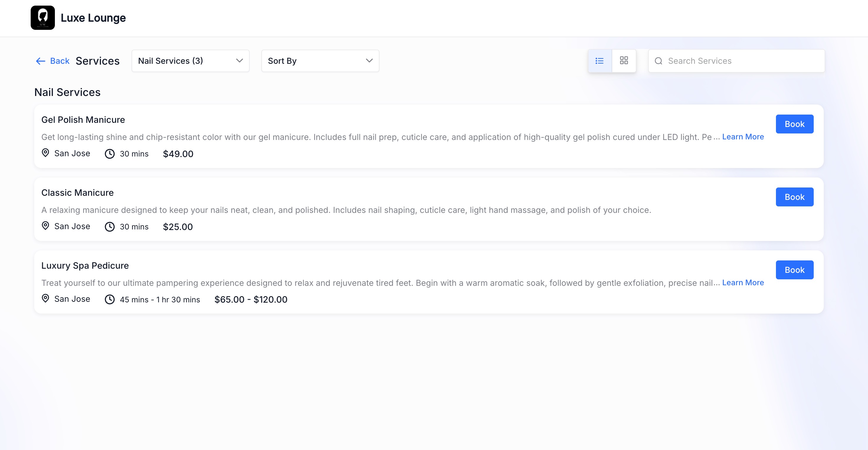
Task: Click clock icon on Luxury Spa Pedicure
Action: (109, 299)
